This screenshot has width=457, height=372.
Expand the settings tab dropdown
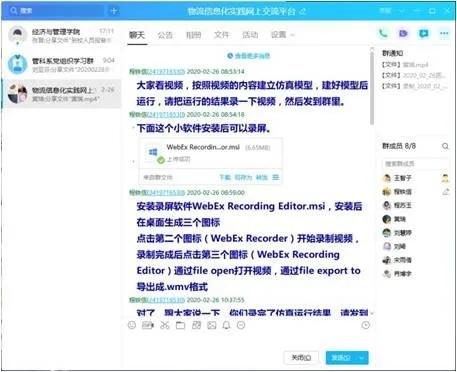tap(293, 35)
